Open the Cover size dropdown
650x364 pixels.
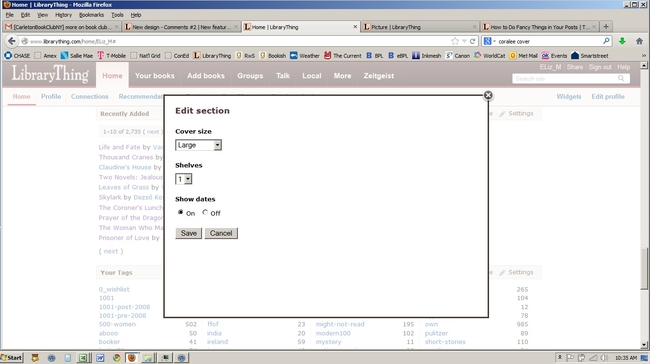click(198, 145)
